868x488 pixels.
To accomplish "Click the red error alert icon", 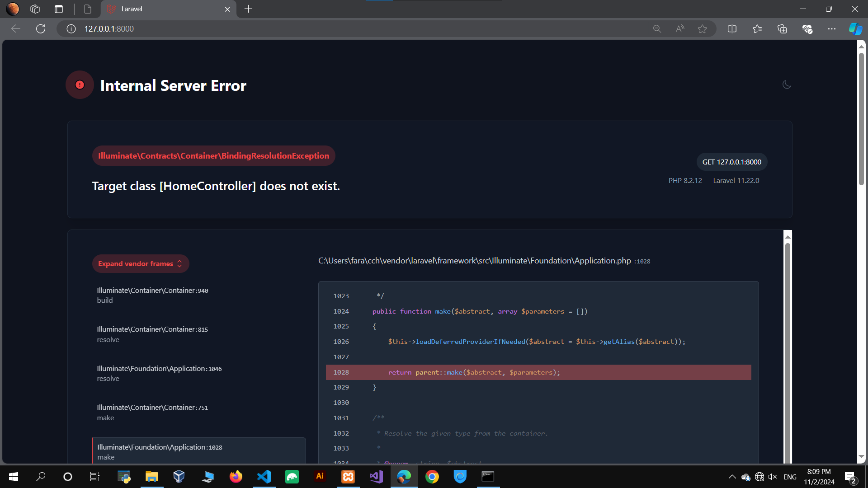I will pos(80,84).
